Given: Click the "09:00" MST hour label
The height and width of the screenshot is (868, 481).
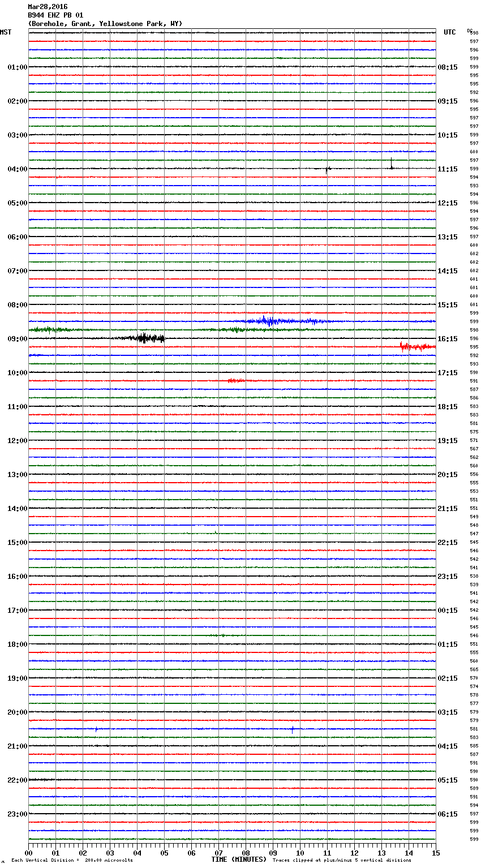Looking at the screenshot, I should click(x=17, y=339).
